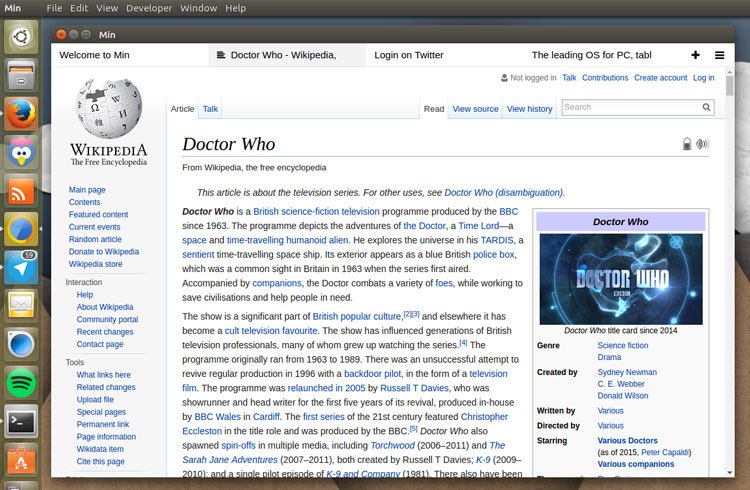Click the Doctor Who (disambiguation) link
The image size is (750, 490).
click(504, 193)
